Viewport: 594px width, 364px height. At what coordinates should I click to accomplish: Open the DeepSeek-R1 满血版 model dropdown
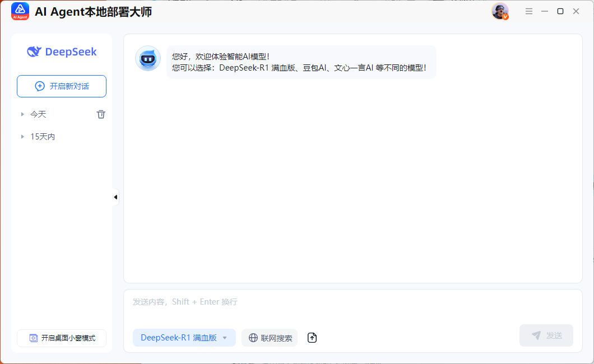pyautogui.click(x=184, y=338)
